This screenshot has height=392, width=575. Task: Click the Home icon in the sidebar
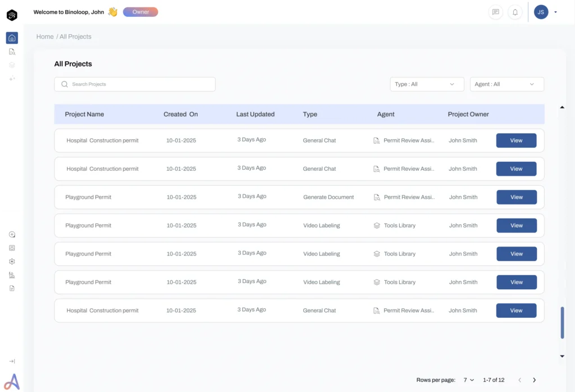(12, 38)
